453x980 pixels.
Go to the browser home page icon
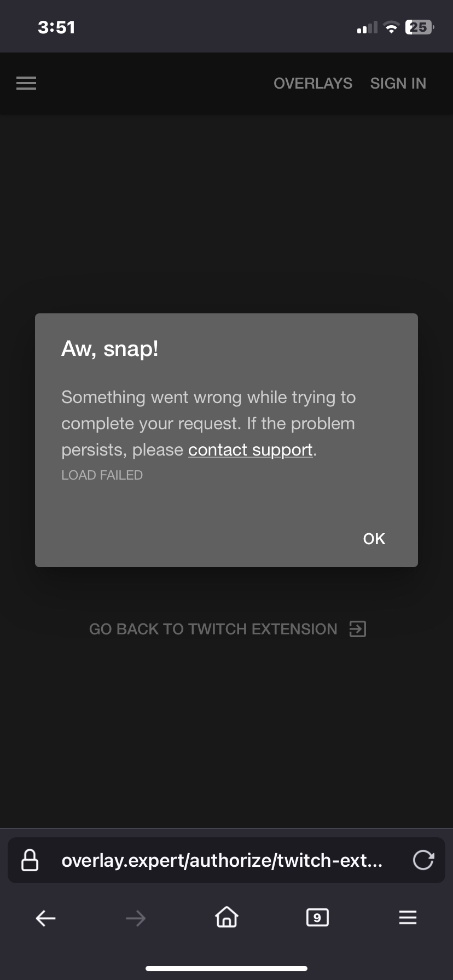pyautogui.click(x=226, y=917)
